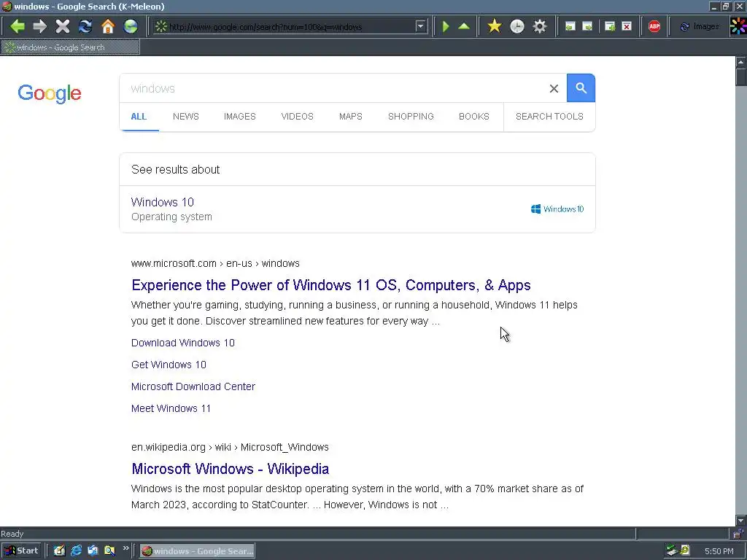Reload the page using the Refresh icon
The image size is (747, 560).
85,26
